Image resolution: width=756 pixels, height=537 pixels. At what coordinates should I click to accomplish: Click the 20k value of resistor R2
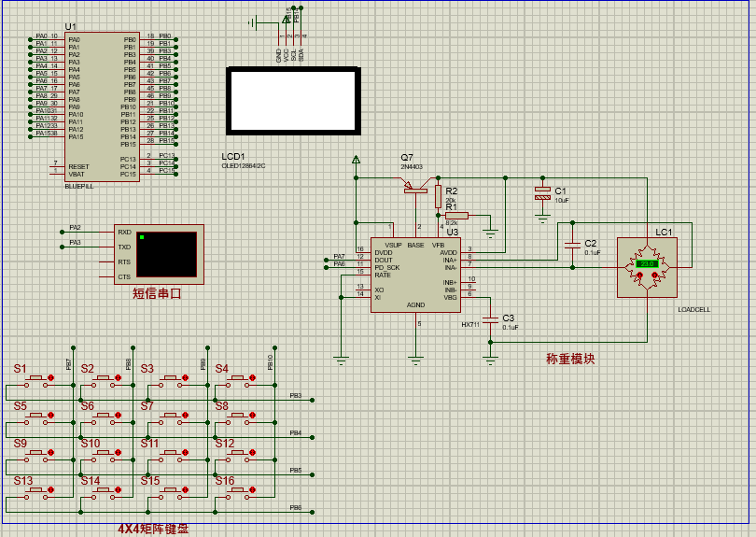point(451,200)
